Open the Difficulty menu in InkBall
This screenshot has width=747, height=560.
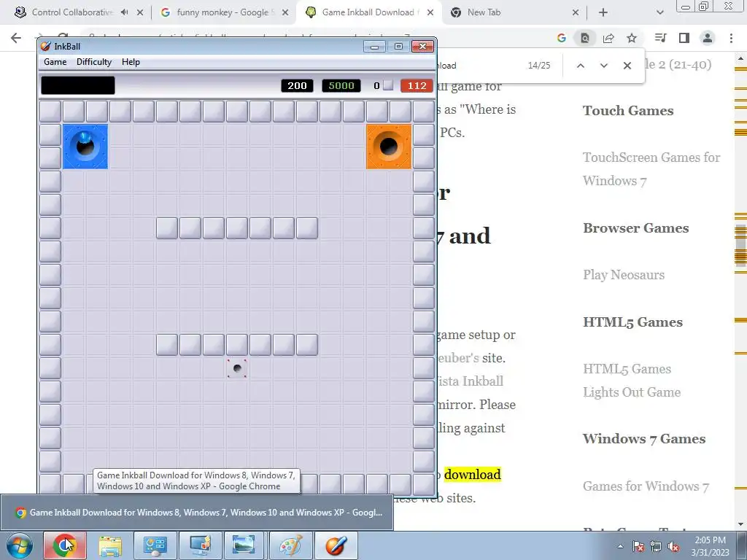(94, 62)
